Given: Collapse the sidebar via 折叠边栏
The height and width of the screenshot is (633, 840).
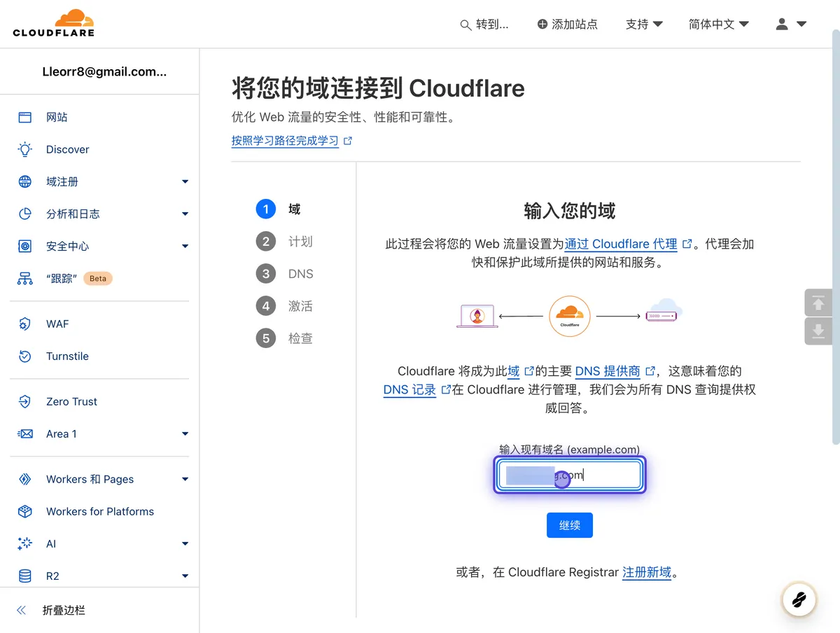Looking at the screenshot, I should (x=52, y=610).
